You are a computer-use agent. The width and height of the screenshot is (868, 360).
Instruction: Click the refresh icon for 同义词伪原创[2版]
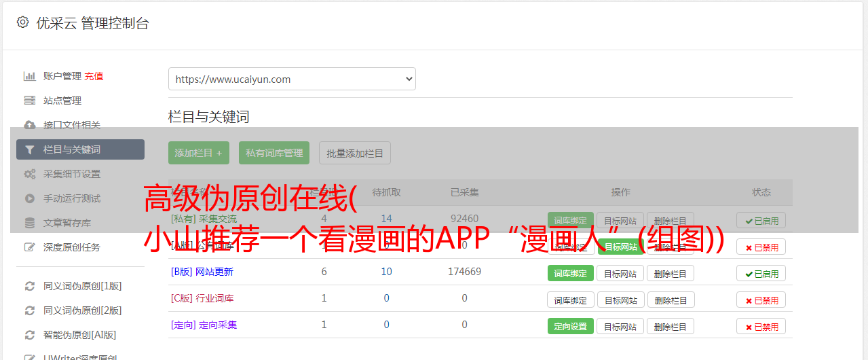coord(30,310)
